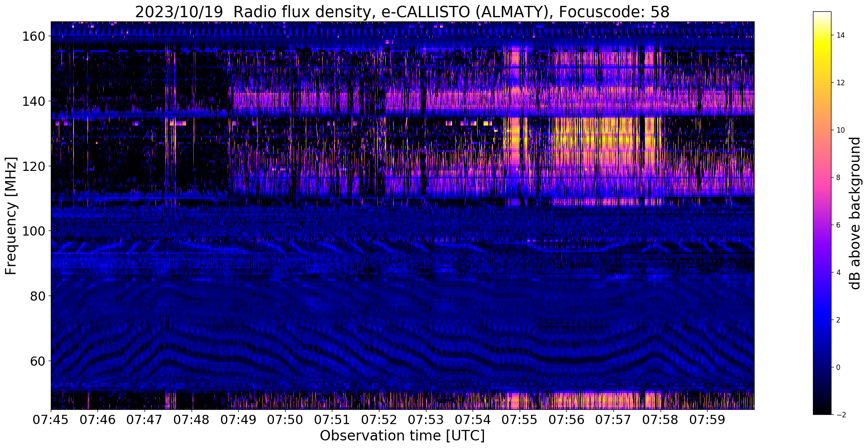The width and height of the screenshot is (868, 448).
Task: Click the 07:46 time tick label
Action: (x=98, y=420)
